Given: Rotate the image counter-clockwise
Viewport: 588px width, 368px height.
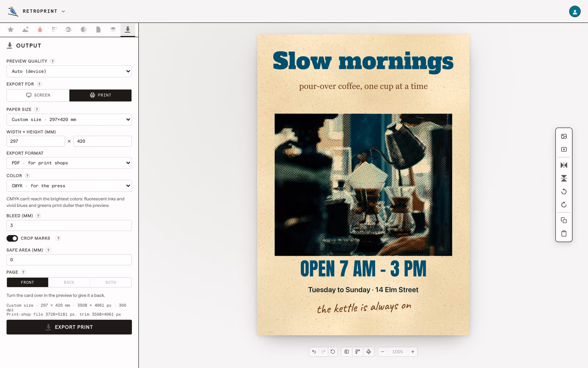Looking at the screenshot, I should (564, 191).
